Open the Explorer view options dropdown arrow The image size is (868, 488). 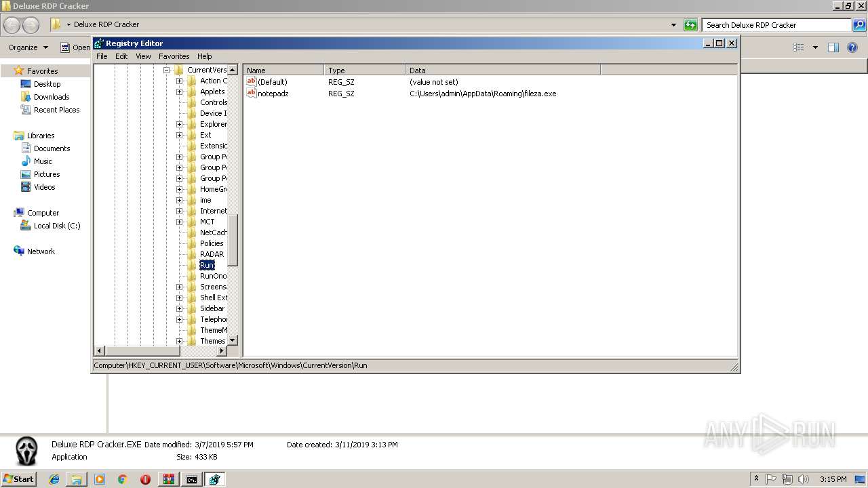pos(815,47)
